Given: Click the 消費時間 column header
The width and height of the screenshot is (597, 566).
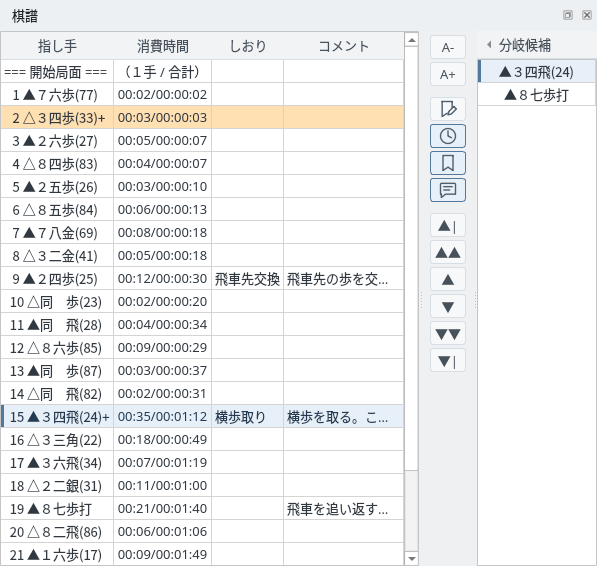Looking at the screenshot, I should tap(163, 46).
